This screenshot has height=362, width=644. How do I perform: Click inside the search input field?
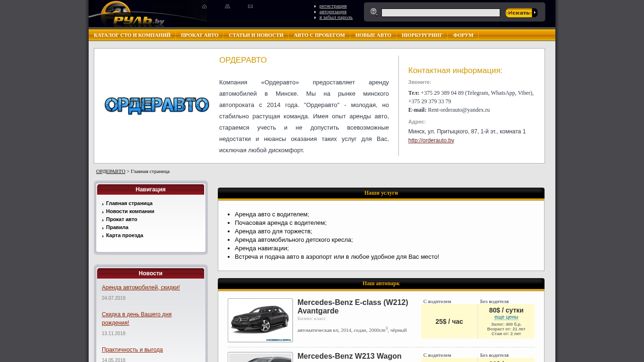(441, 13)
